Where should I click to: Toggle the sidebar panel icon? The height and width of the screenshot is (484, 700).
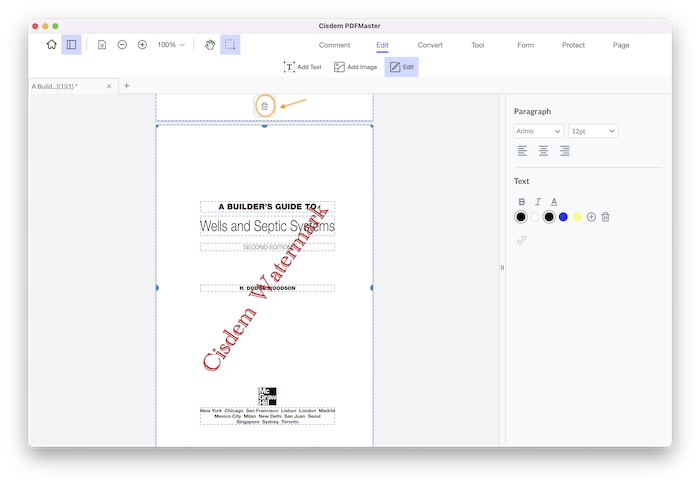[x=71, y=45]
